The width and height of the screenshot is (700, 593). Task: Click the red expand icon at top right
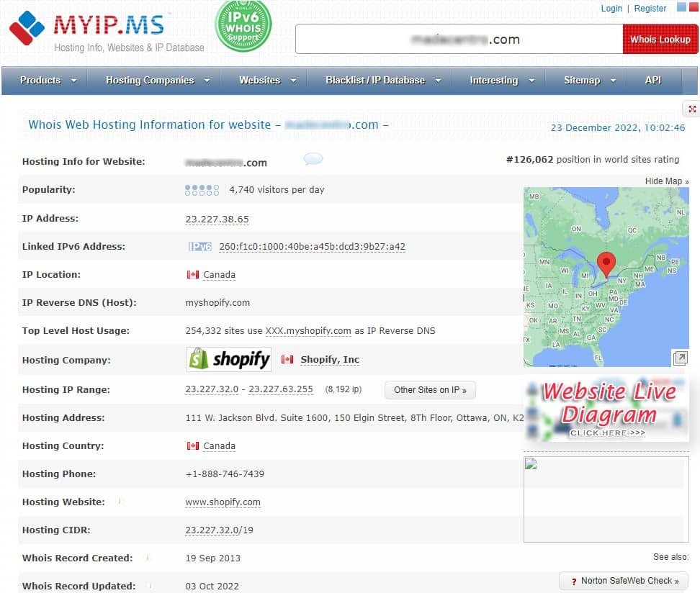pos(692,109)
